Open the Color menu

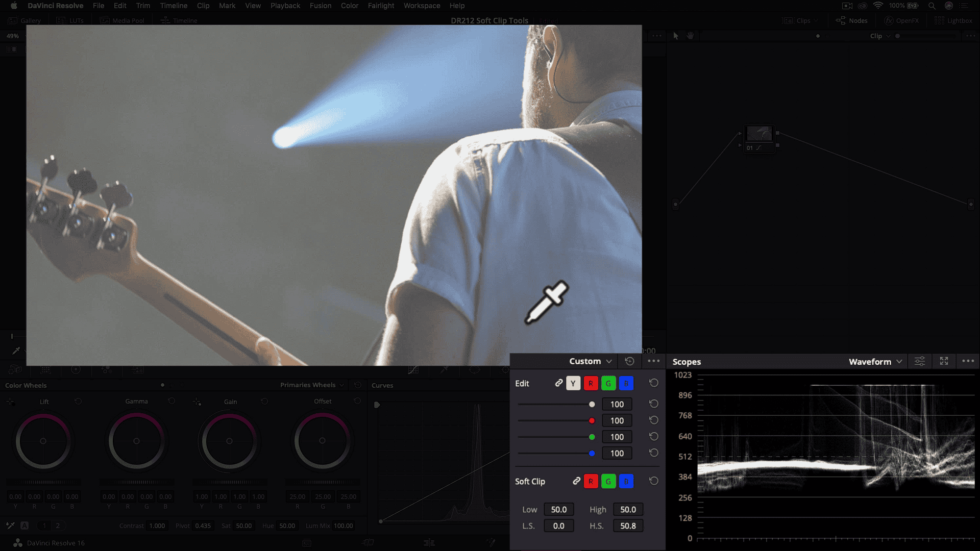pos(349,6)
